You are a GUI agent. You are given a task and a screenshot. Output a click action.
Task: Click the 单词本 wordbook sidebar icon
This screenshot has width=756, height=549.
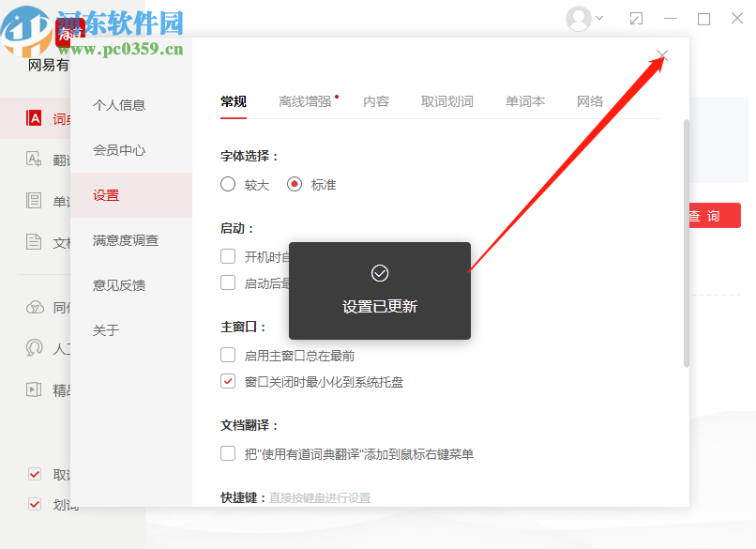32,201
